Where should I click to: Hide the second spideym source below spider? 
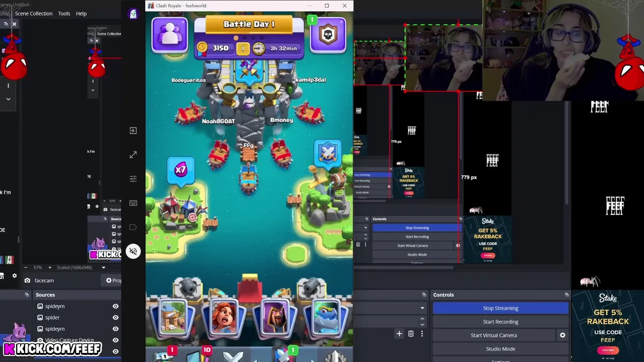pos(115,329)
